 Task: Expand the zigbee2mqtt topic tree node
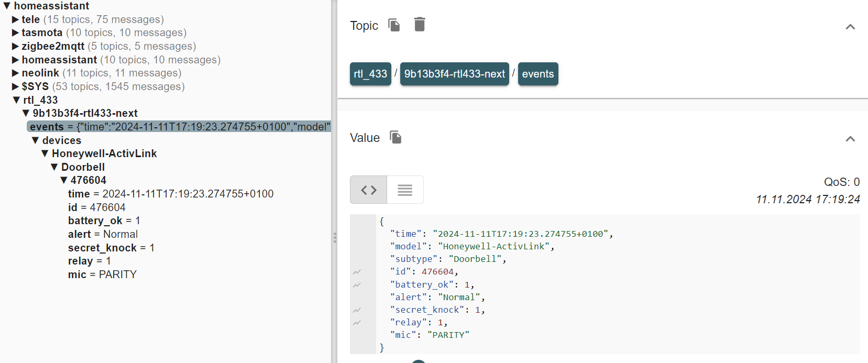coord(16,47)
